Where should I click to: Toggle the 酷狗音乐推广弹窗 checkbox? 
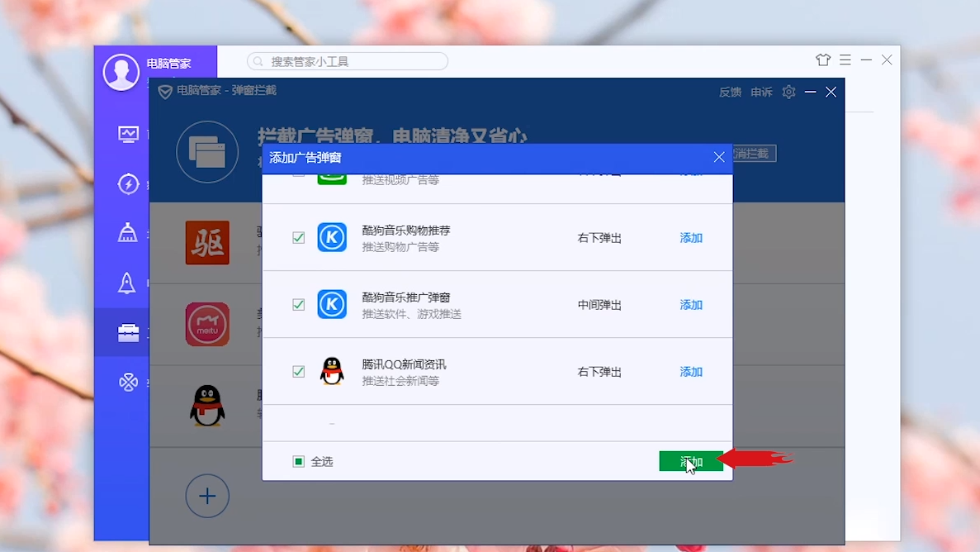(298, 305)
